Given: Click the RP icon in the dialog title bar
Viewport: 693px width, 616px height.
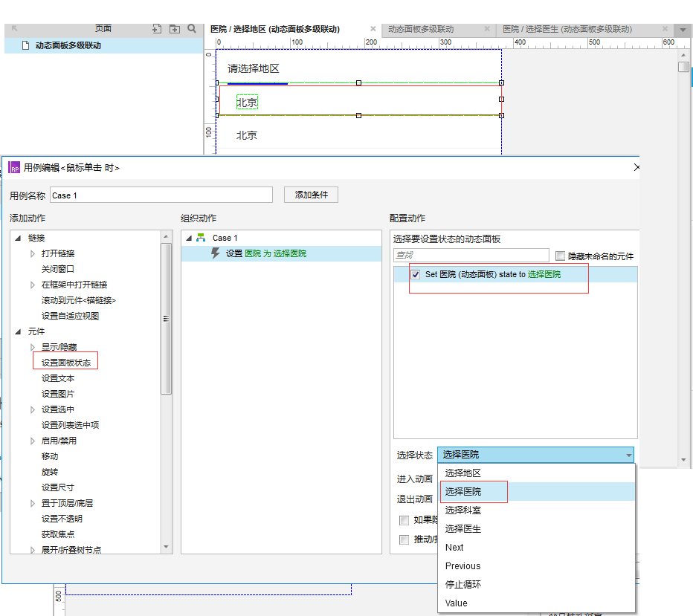Looking at the screenshot, I should [x=13, y=168].
